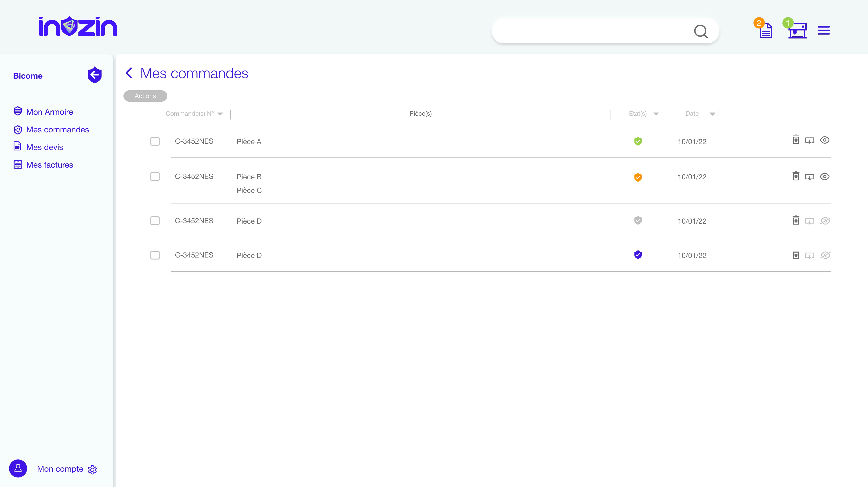Expand the Etat(s) filter dropdown
Viewport: 868px width, 487px height.
coord(656,114)
